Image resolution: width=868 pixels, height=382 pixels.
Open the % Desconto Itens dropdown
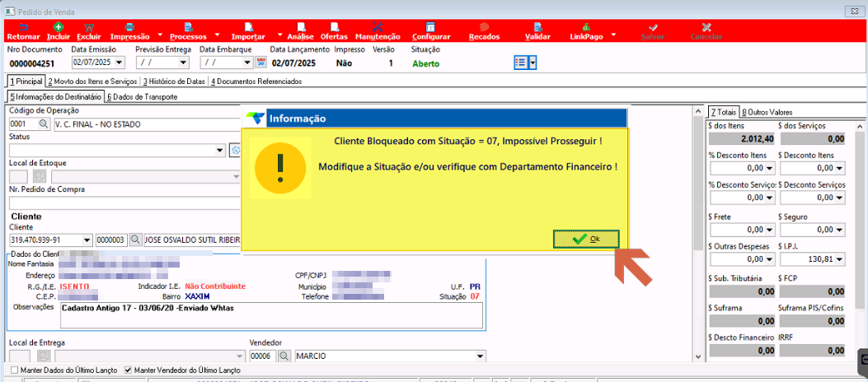point(768,167)
